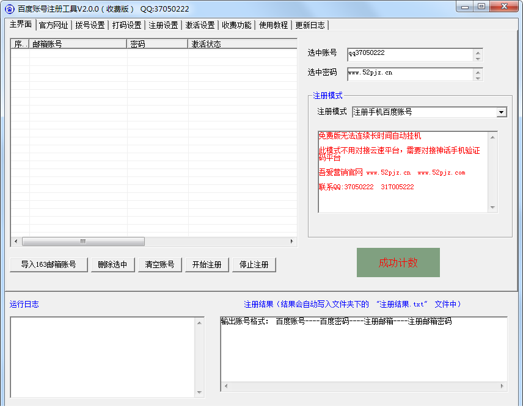
Task: Click down arrow in 选中密码 field
Action: (x=478, y=78)
